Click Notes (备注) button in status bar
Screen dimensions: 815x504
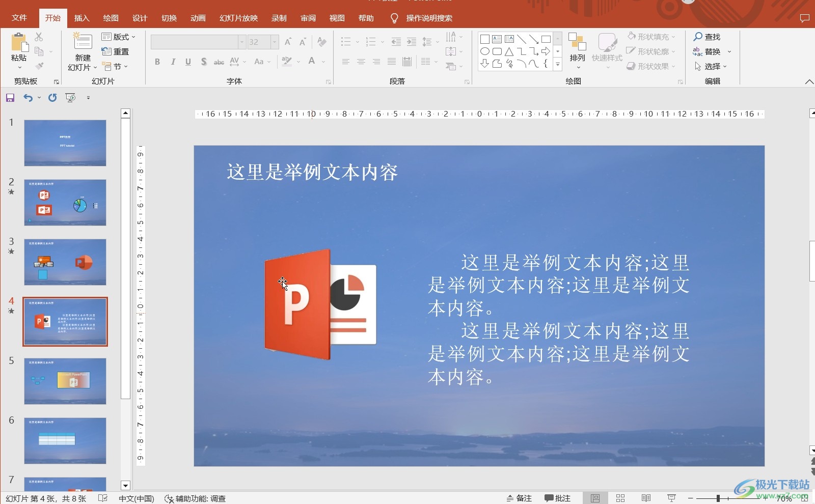coord(519,498)
